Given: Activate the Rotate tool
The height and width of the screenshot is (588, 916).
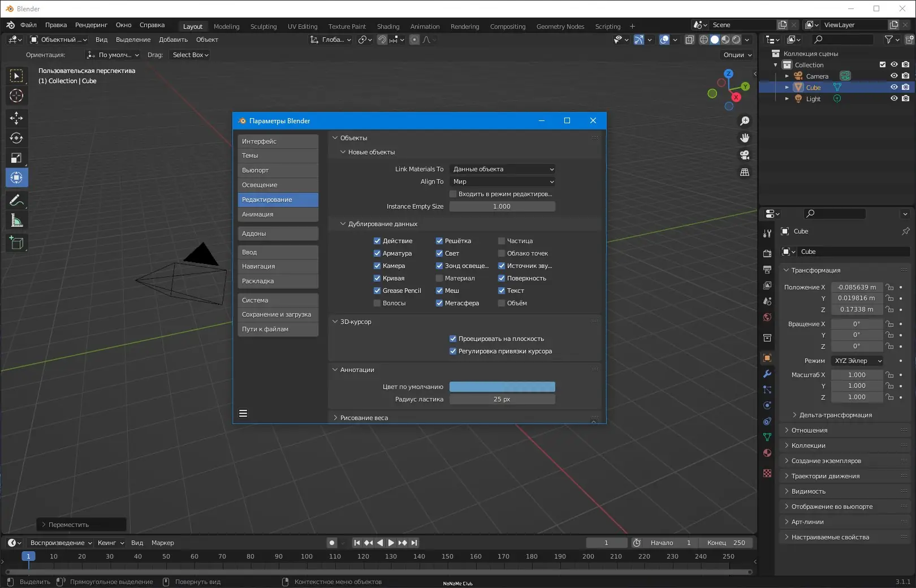Looking at the screenshot, I should click(16, 138).
